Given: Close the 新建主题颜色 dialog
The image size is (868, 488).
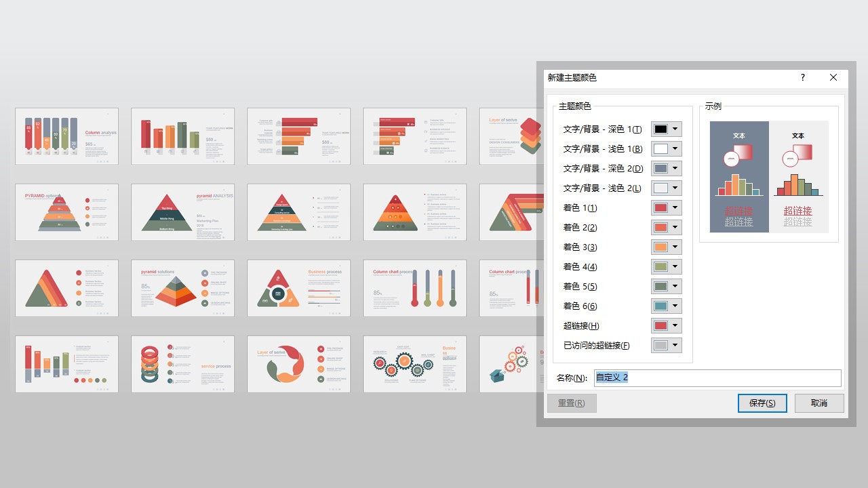Looking at the screenshot, I should click(833, 78).
